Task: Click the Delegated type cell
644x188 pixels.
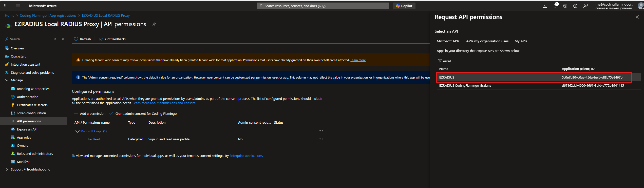Action: (x=136, y=139)
